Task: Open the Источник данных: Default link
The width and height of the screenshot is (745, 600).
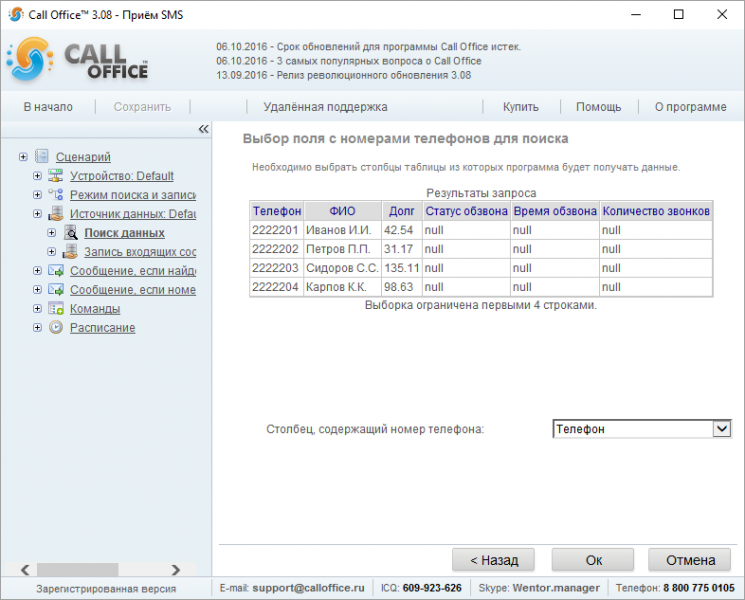Action: pos(133,214)
